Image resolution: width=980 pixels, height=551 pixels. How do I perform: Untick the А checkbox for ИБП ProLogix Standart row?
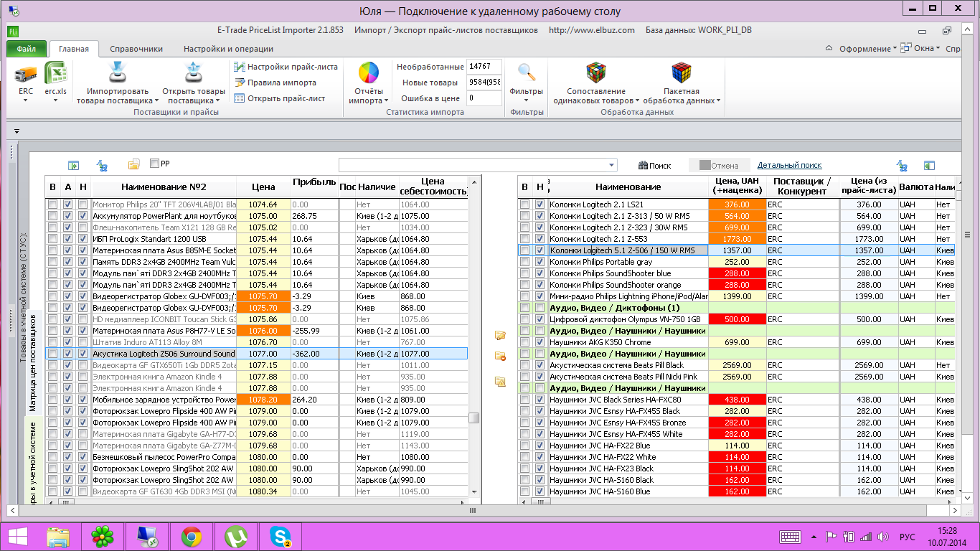[x=67, y=239]
